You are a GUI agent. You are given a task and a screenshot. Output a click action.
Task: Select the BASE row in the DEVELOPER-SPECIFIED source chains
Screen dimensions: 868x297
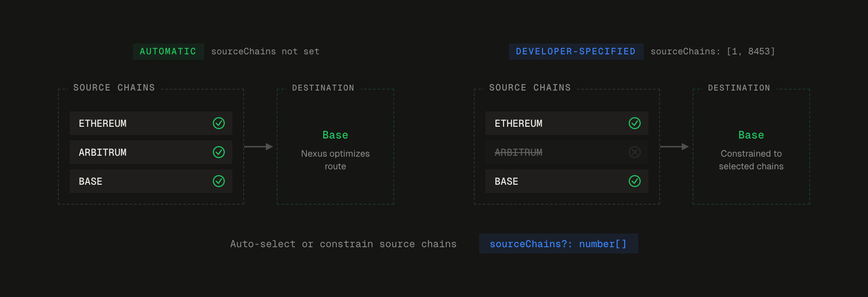coord(567,181)
